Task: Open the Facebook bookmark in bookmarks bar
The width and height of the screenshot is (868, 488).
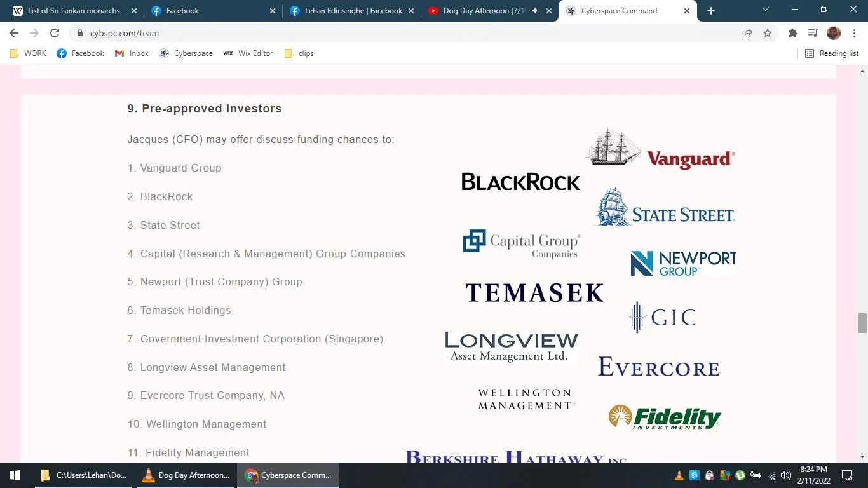Action: tap(80, 53)
